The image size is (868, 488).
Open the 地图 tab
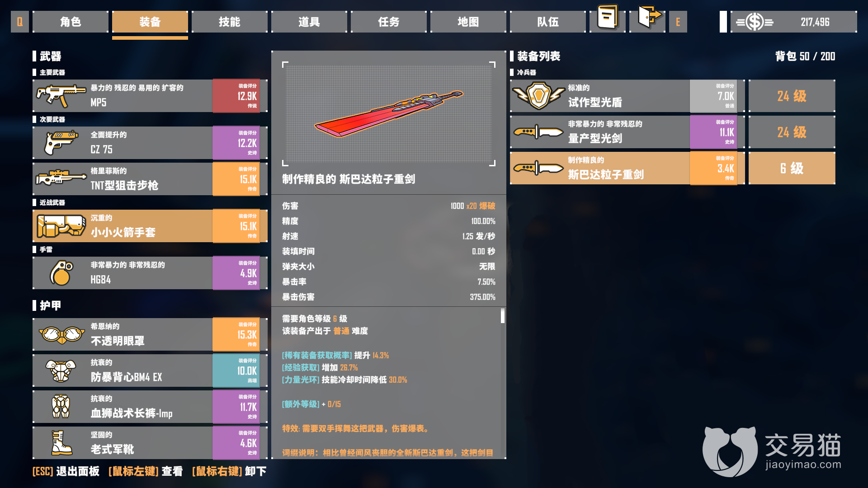(x=468, y=22)
